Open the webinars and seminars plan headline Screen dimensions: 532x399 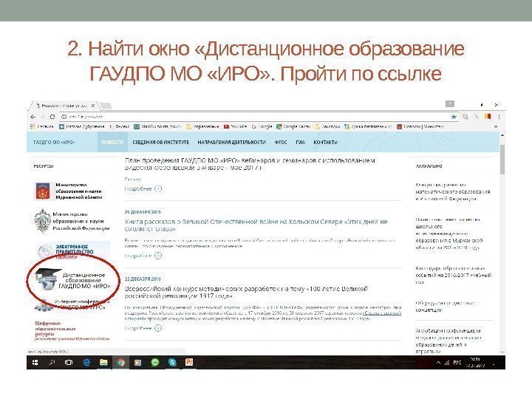click(x=250, y=164)
